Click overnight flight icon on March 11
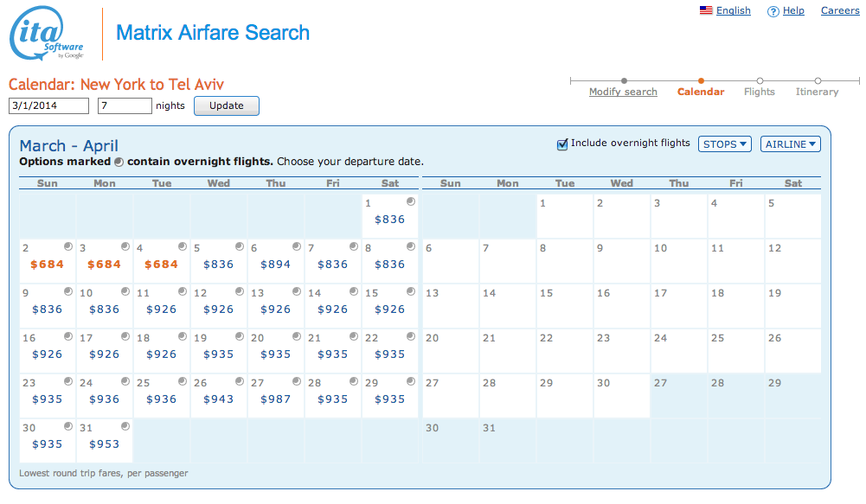866x504 pixels. [183, 291]
